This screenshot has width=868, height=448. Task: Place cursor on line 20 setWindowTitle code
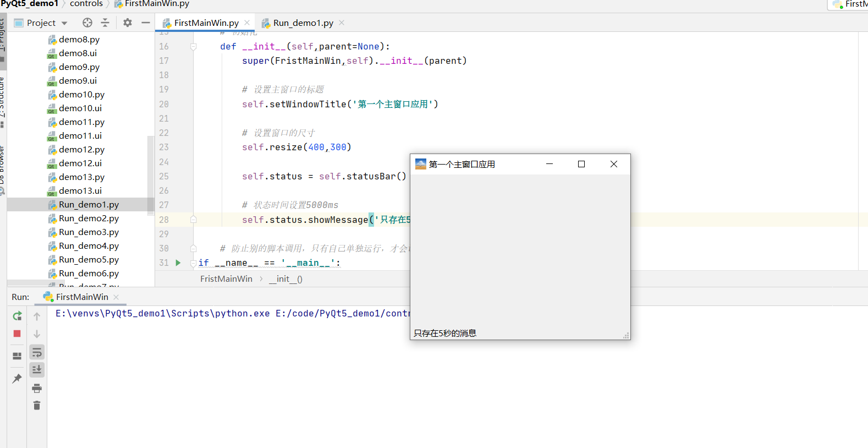340,105
